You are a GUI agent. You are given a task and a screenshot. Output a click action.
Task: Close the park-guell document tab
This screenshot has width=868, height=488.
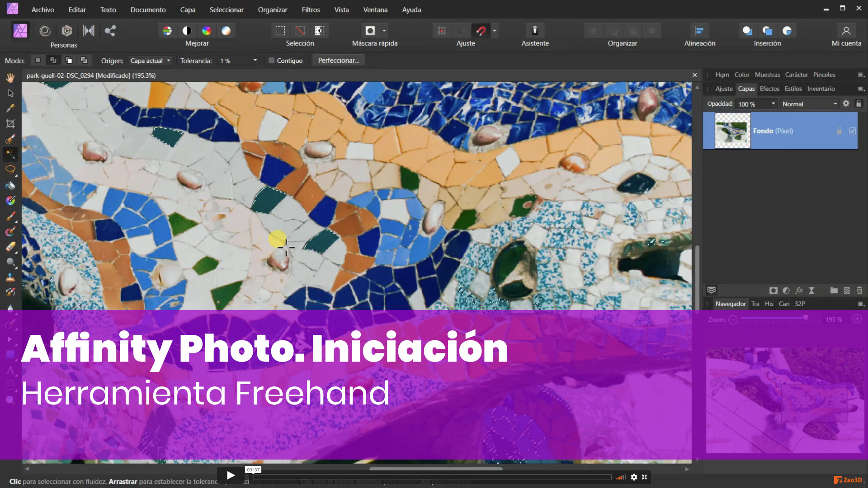pyautogui.click(x=695, y=75)
